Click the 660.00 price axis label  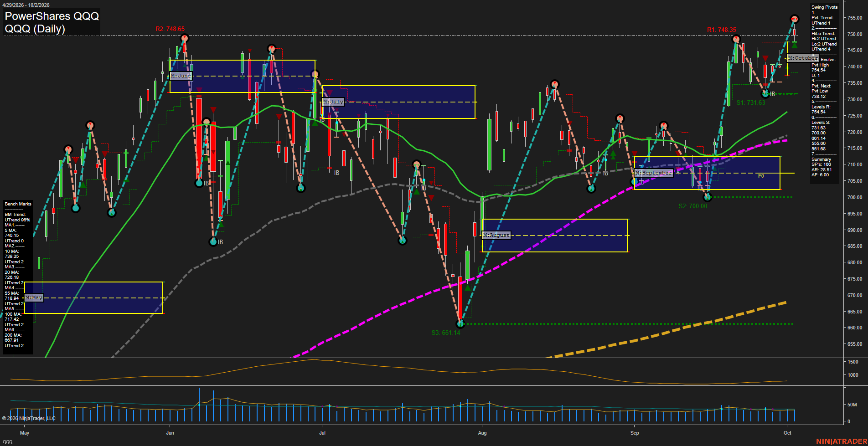click(855, 328)
